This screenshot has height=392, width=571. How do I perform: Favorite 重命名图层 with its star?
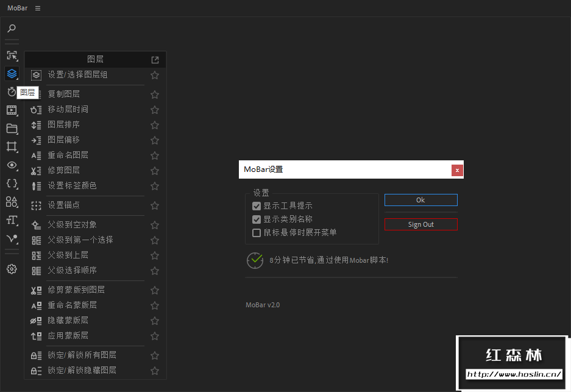tap(155, 155)
